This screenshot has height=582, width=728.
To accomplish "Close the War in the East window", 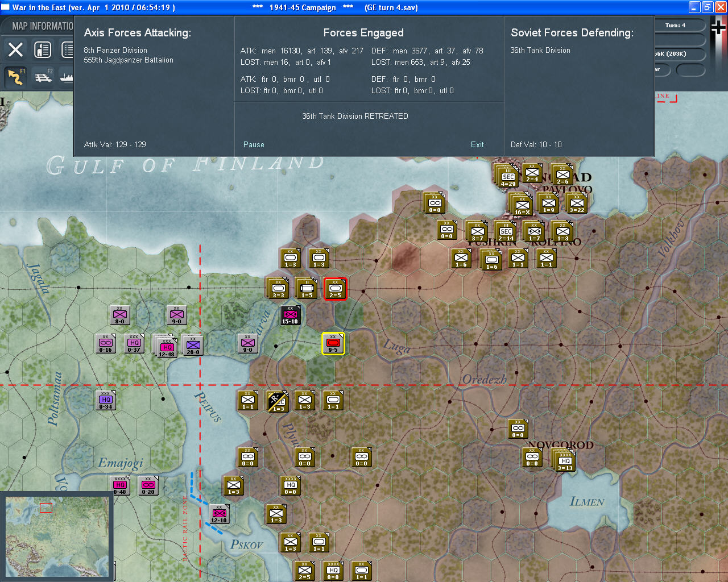I will 720,7.
